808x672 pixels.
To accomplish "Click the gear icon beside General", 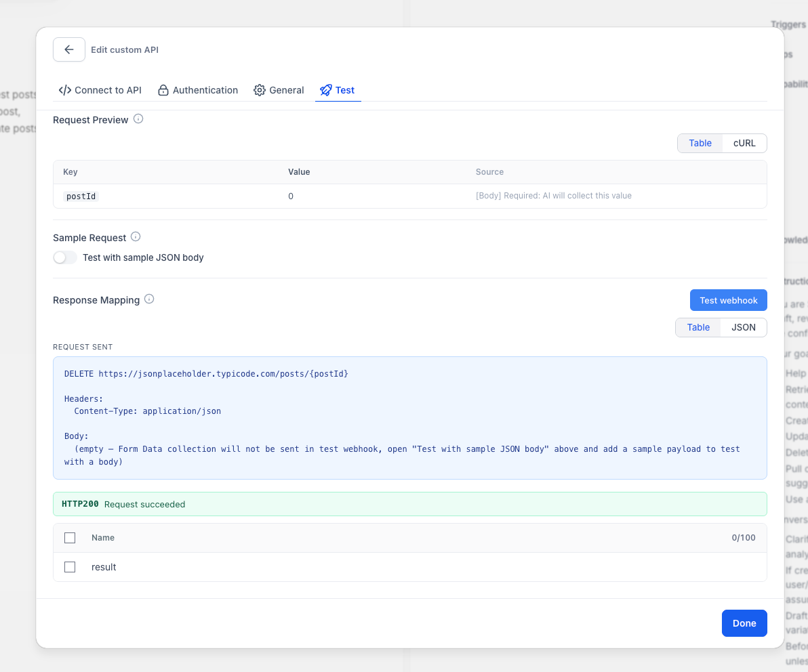I will pos(259,90).
